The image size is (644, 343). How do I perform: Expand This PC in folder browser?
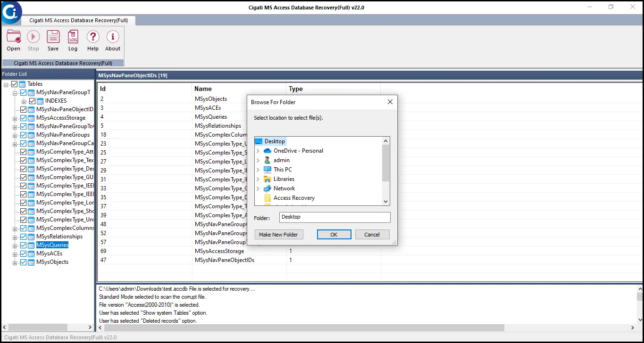tap(258, 170)
